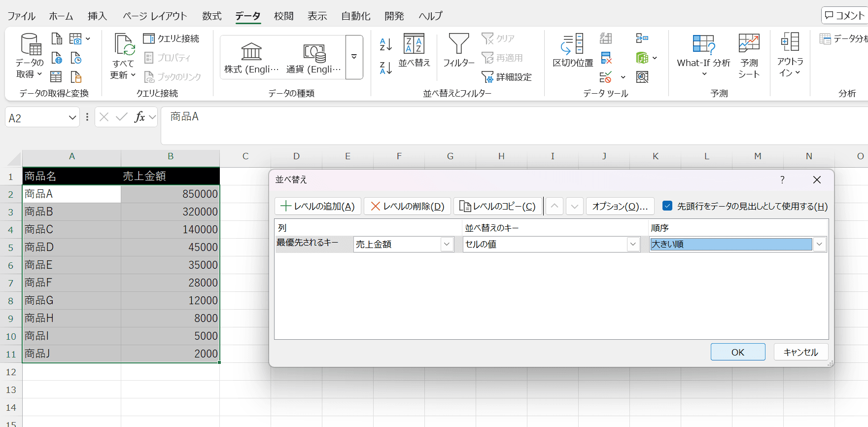The height and width of the screenshot is (427, 868).
Task: Open the セルの値 sort key dropdown
Action: tap(633, 244)
